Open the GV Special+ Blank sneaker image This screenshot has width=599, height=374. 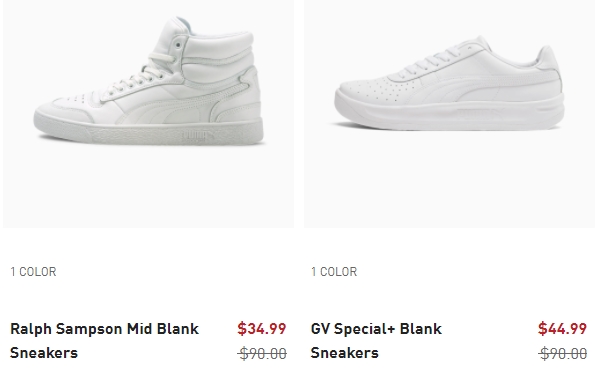point(449,114)
